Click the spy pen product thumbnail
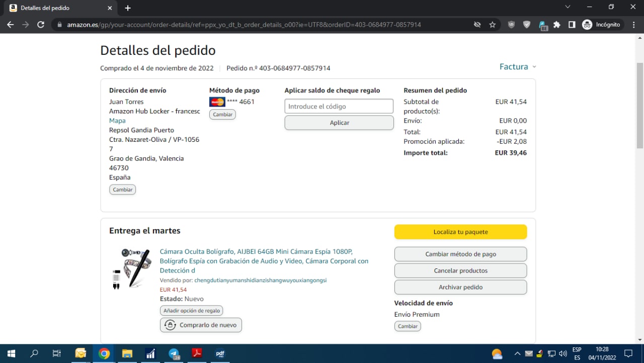The height and width of the screenshot is (363, 644). [x=131, y=268]
